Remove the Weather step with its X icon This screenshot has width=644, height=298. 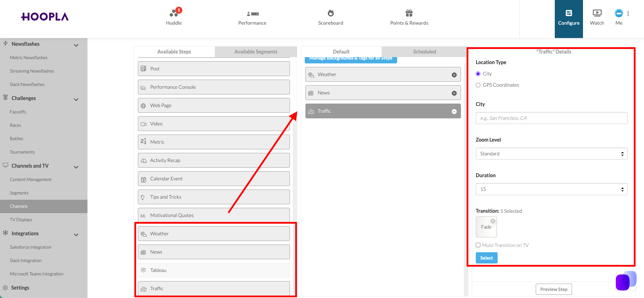[x=454, y=75]
